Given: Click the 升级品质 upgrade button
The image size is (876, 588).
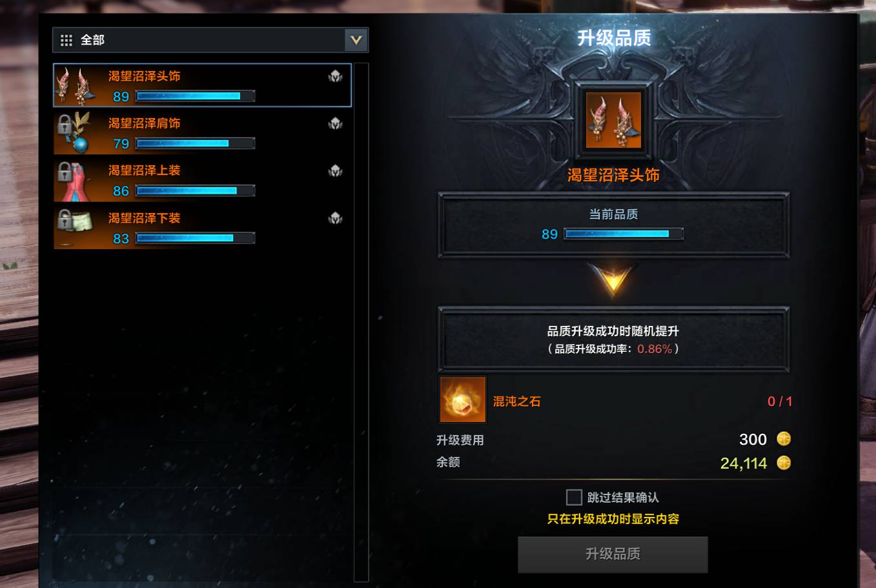Looking at the screenshot, I should coord(613,554).
